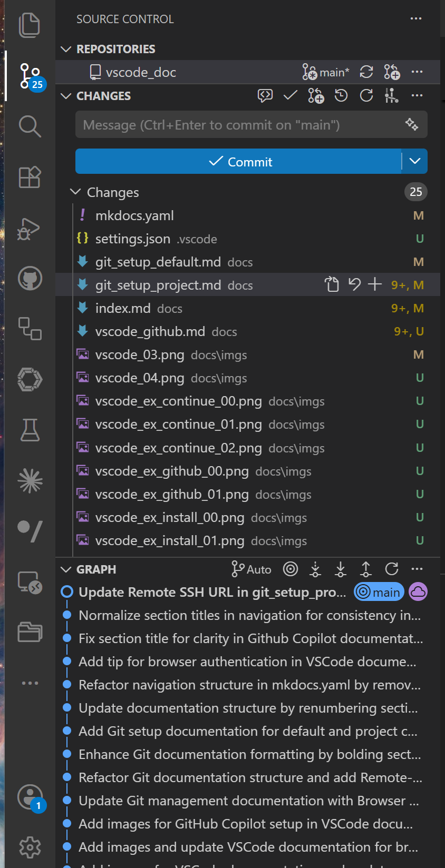Select 'Add images for GitHub Copilot' commit
This screenshot has width=445, height=868.
pyautogui.click(x=248, y=824)
